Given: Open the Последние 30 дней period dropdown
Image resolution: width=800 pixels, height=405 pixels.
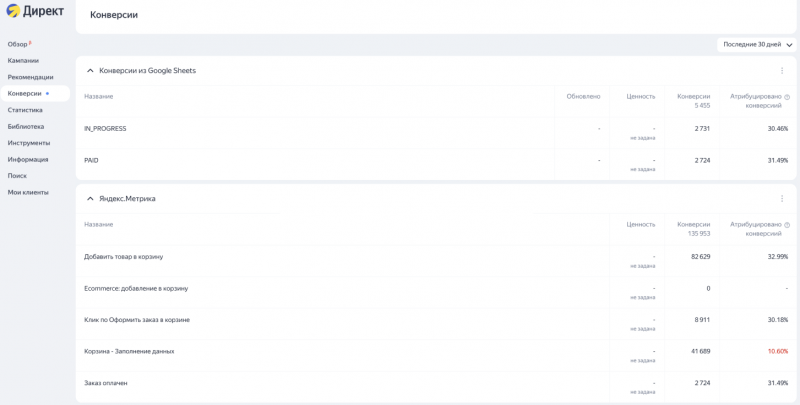Looking at the screenshot, I should pos(757,45).
